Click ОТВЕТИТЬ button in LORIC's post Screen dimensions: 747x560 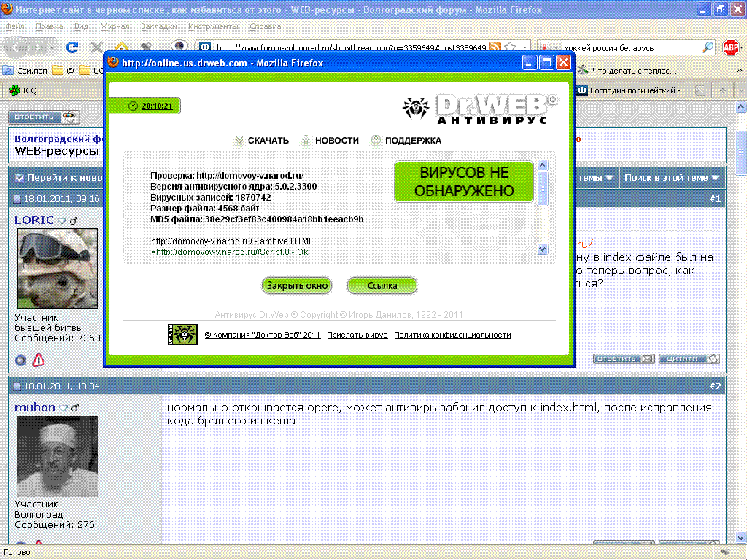[x=624, y=359]
